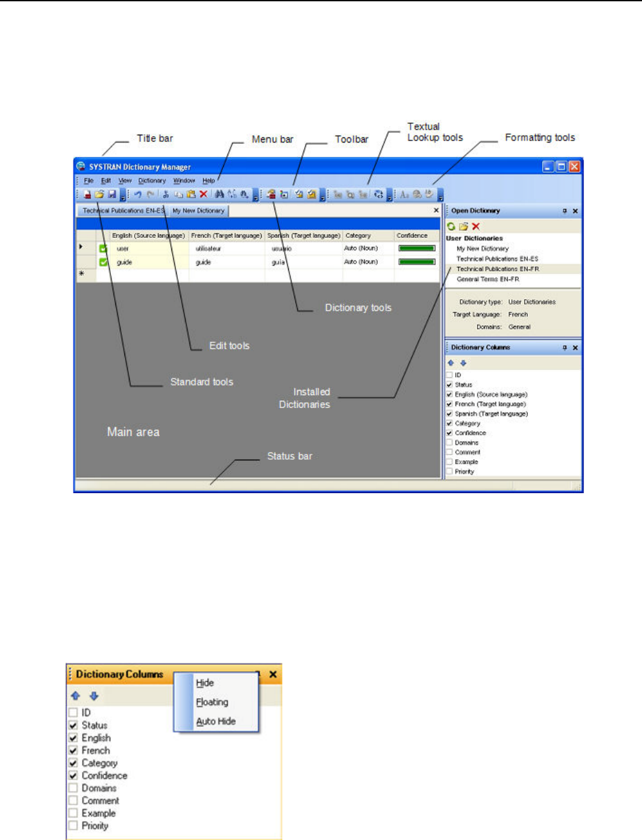Check 'Comment' box in main window Dictionary Columns

pyautogui.click(x=450, y=453)
